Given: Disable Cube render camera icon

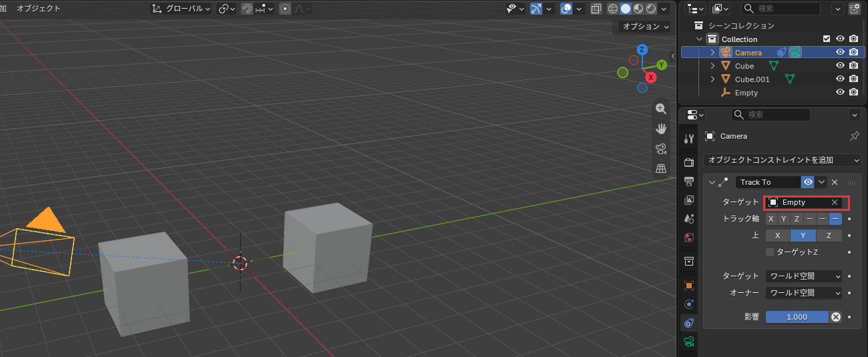Looking at the screenshot, I should click(x=853, y=65).
